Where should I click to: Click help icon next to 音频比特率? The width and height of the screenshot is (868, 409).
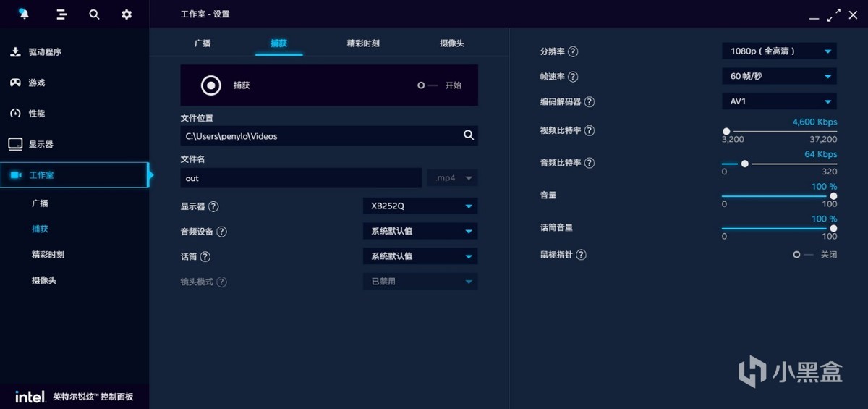point(589,163)
